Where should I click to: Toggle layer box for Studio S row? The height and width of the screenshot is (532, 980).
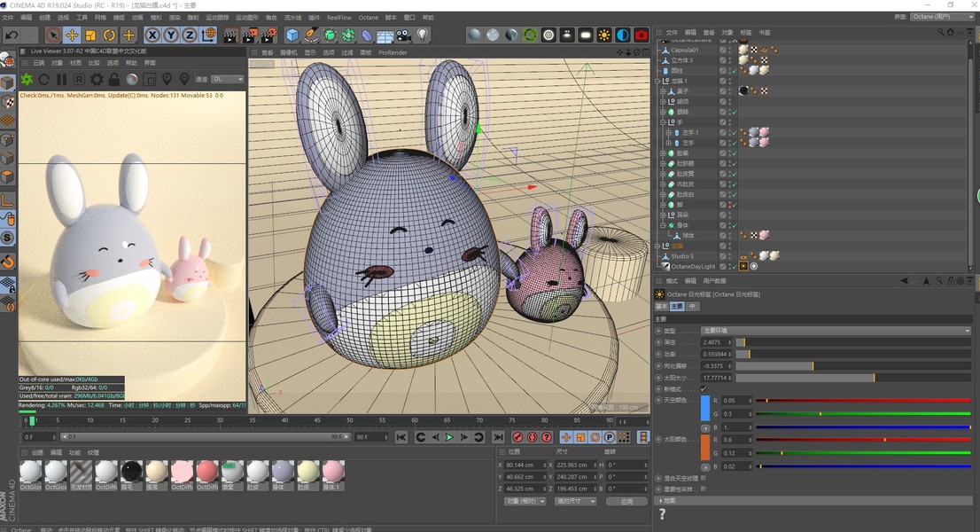(x=722, y=256)
